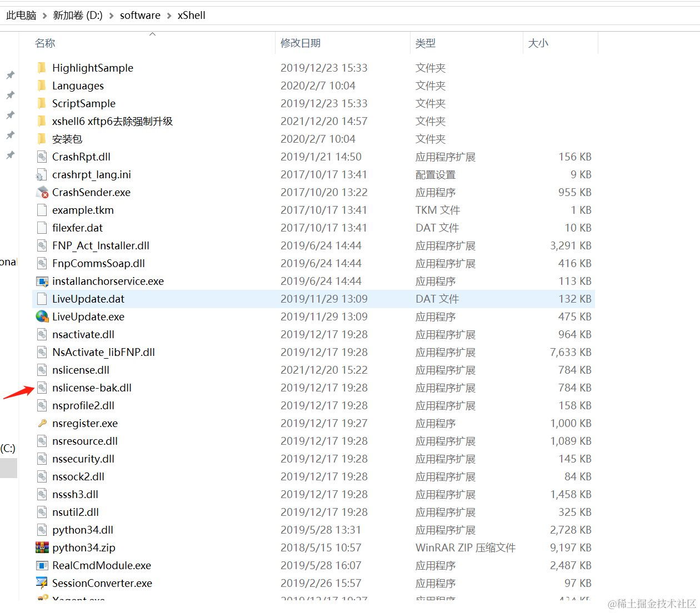700x613 pixels.
Task: Click the example.tkm blank file icon
Action: pos(42,210)
